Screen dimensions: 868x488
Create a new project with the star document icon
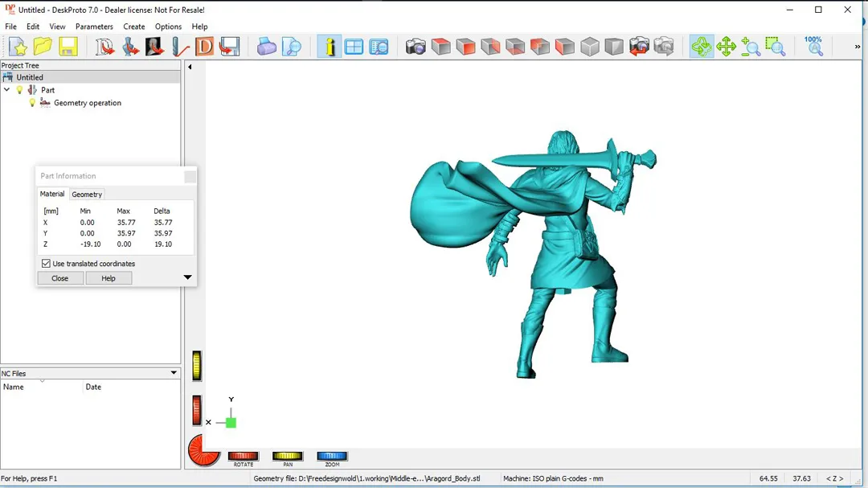click(x=18, y=47)
